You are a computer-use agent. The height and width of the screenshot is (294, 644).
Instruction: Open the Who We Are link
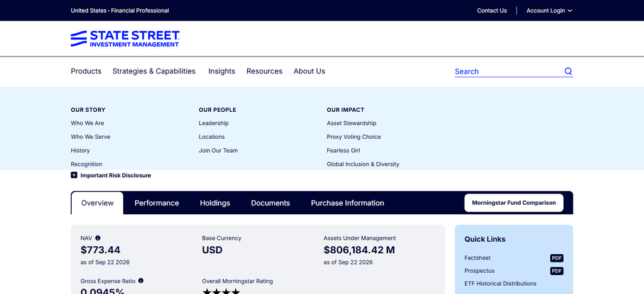(87, 123)
